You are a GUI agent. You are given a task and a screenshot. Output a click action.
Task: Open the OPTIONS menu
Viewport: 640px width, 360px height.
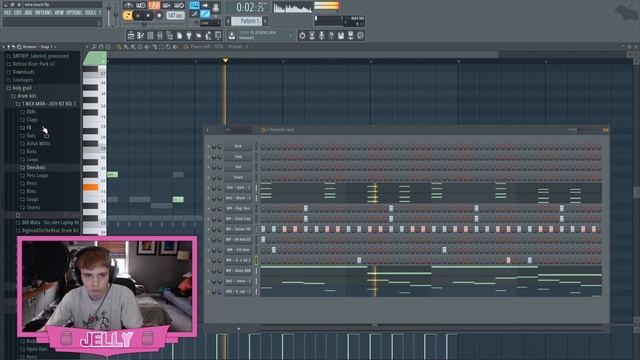pos(74,13)
